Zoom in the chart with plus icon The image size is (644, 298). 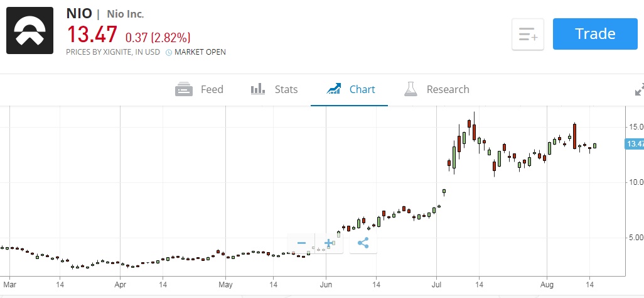point(328,243)
